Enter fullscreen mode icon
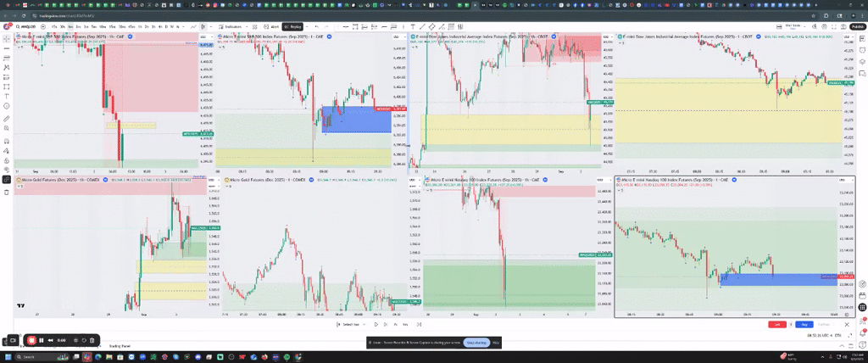The image size is (868, 363). 835,26
